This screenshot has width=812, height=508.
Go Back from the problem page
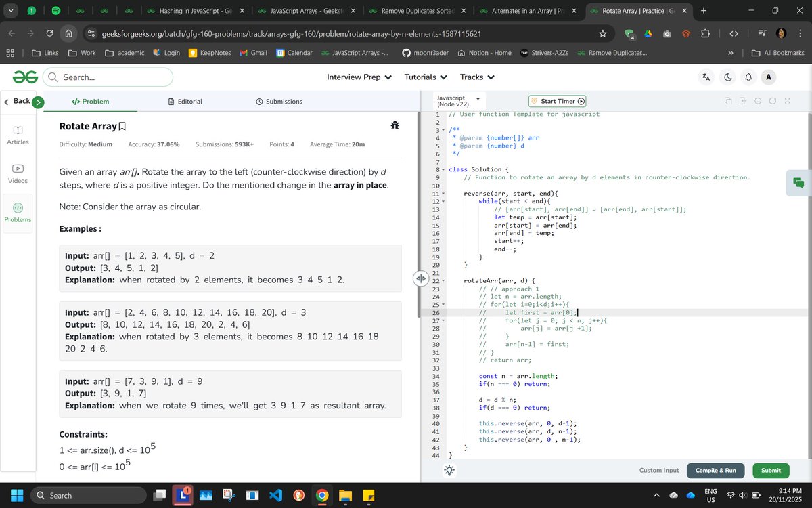(17, 102)
